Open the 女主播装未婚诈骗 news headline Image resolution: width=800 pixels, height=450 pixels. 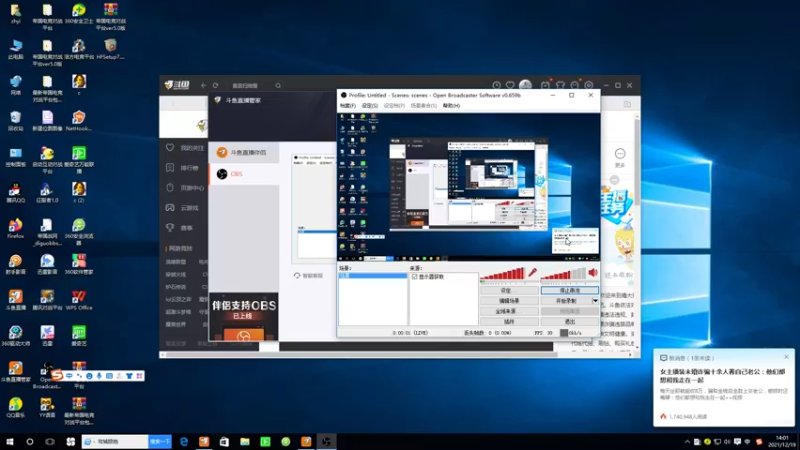click(x=720, y=376)
